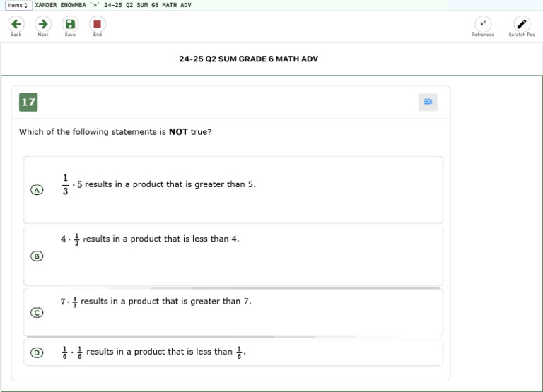Click text 'results in a product that is greater than 5'
Image resolution: width=543 pixels, height=392 pixels.
170,184
